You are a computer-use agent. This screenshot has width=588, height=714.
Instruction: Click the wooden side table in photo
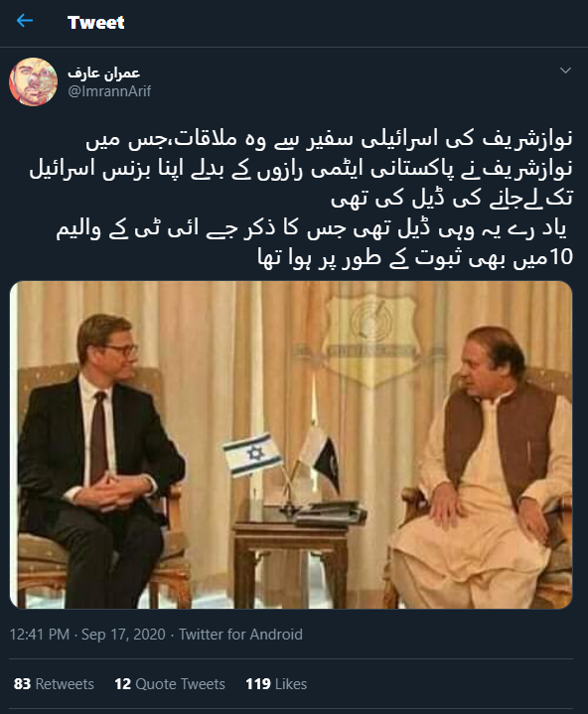pyautogui.click(x=291, y=560)
